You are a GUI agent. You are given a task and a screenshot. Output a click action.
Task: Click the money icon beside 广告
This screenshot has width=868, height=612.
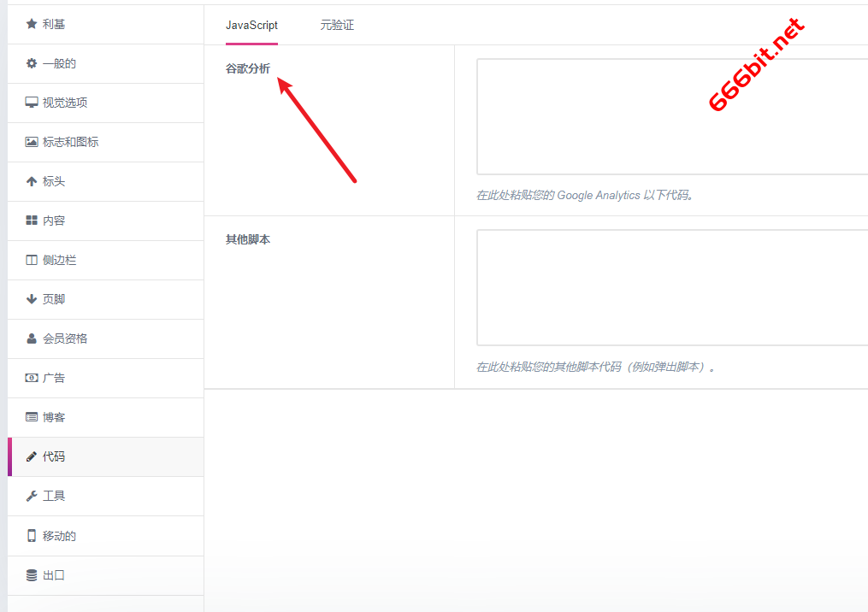coord(32,378)
